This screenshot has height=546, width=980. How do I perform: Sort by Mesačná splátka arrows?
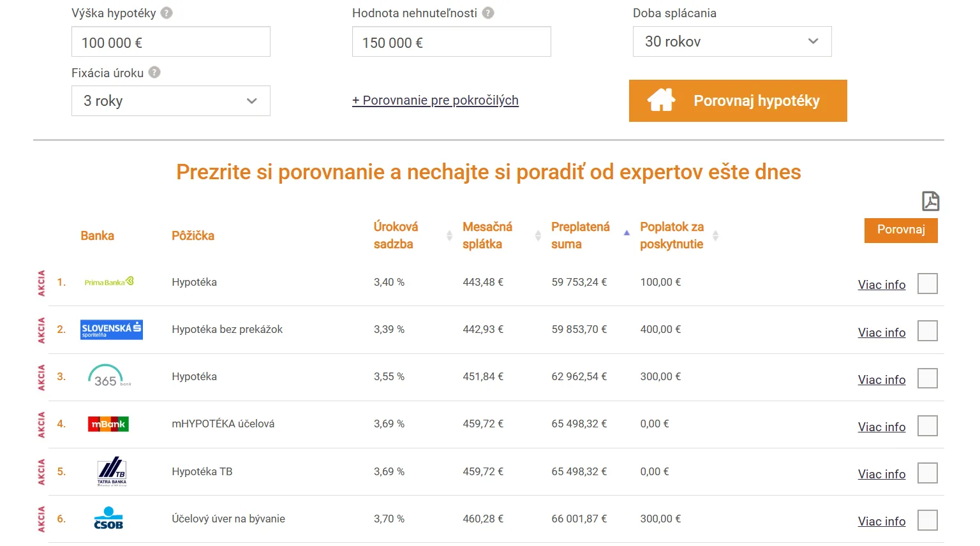(x=538, y=236)
